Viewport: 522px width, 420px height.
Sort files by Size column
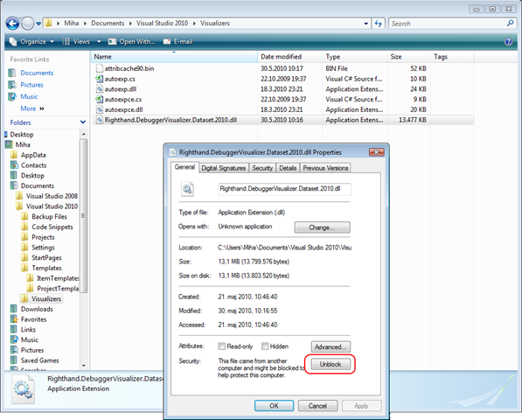(408, 57)
